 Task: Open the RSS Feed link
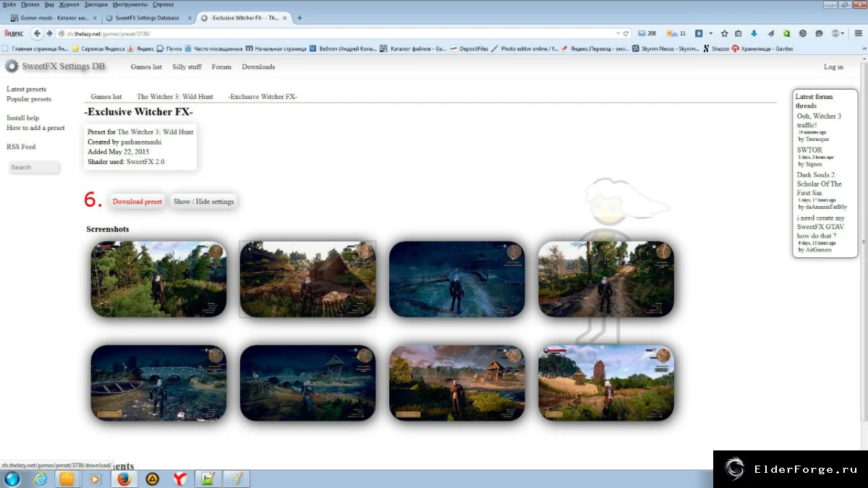21,147
